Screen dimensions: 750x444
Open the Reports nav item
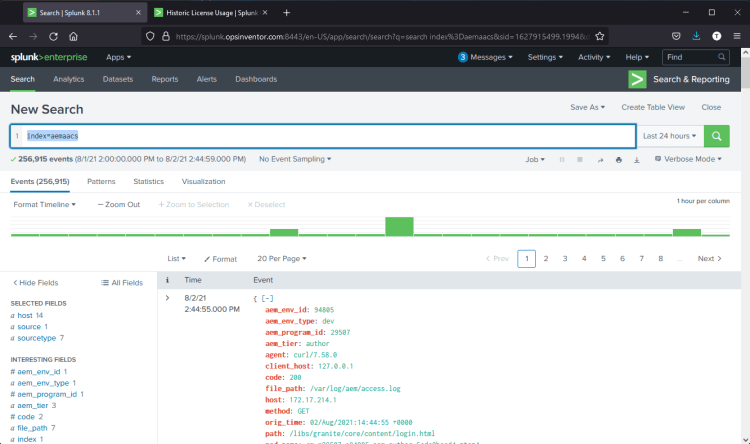[165, 79]
